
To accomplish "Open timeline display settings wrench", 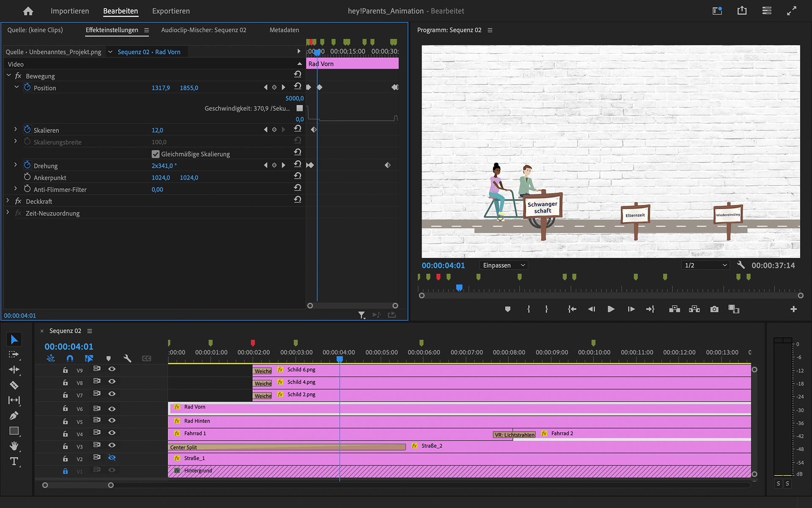I will pyautogui.click(x=127, y=359).
